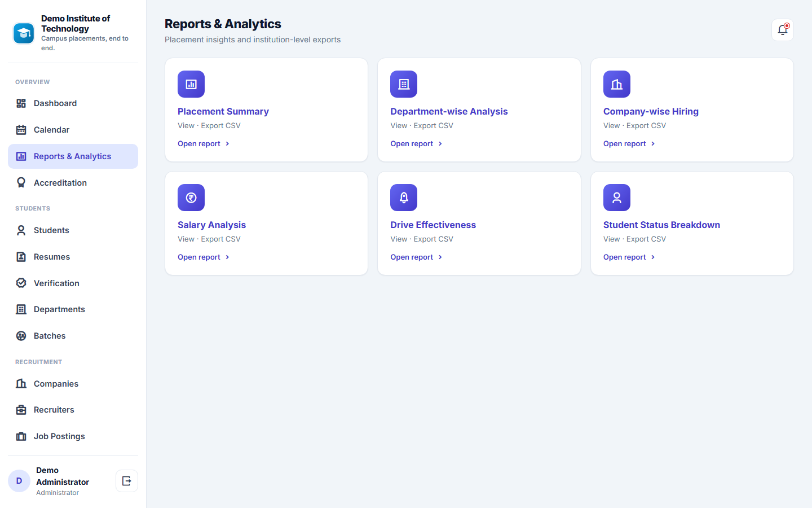The image size is (812, 508).
Task: Open the Departments menu item
Action: point(73,309)
